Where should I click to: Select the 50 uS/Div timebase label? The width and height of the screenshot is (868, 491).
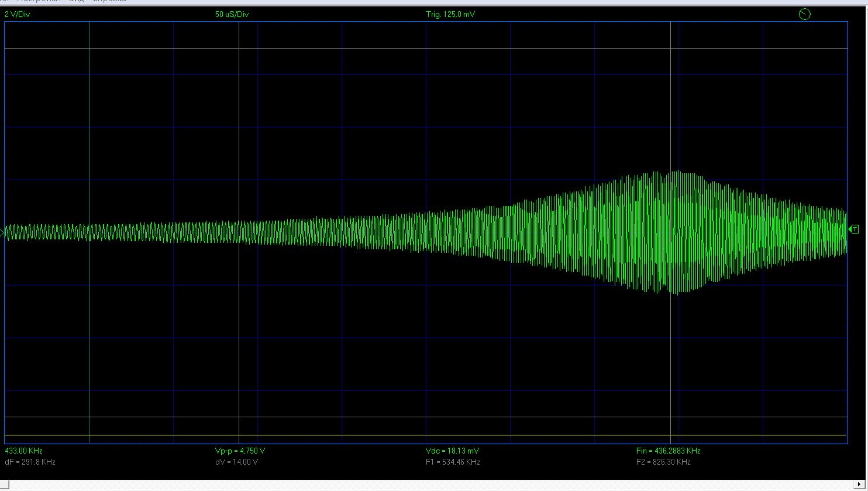pos(232,15)
